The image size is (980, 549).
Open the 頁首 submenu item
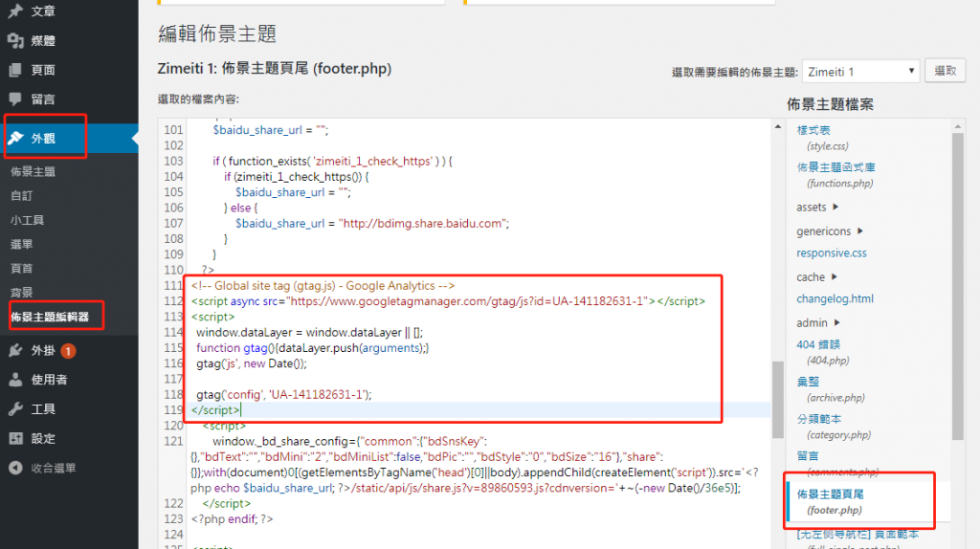21,268
